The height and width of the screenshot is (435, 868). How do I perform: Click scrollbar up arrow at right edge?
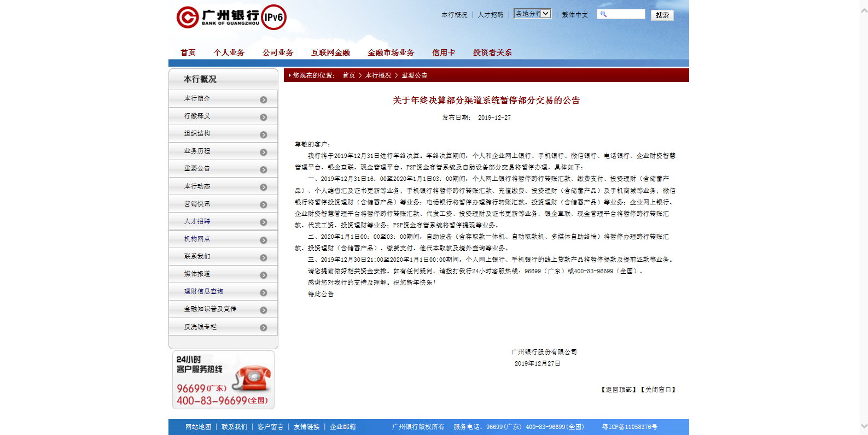[864, 10]
